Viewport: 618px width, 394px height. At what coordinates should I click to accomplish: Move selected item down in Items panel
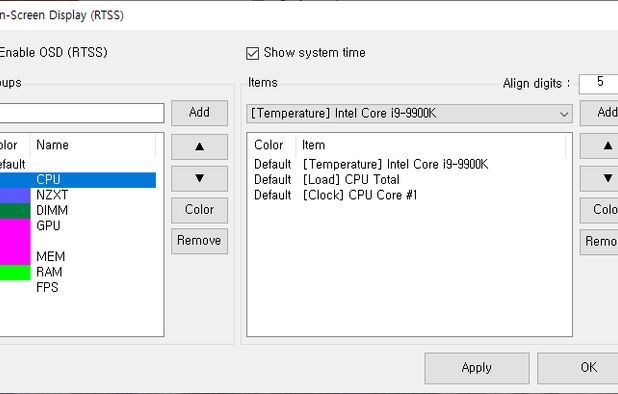pyautogui.click(x=599, y=178)
